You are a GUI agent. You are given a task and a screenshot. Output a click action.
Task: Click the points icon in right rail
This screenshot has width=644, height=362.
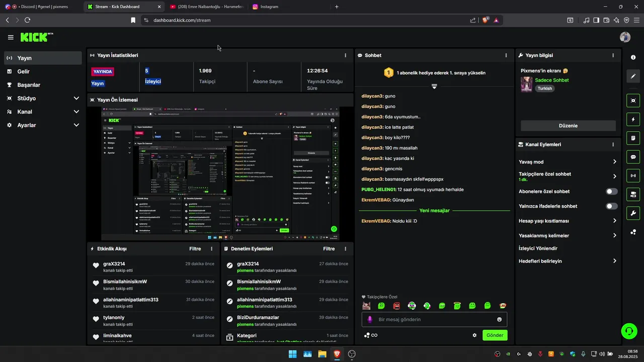[633, 232]
